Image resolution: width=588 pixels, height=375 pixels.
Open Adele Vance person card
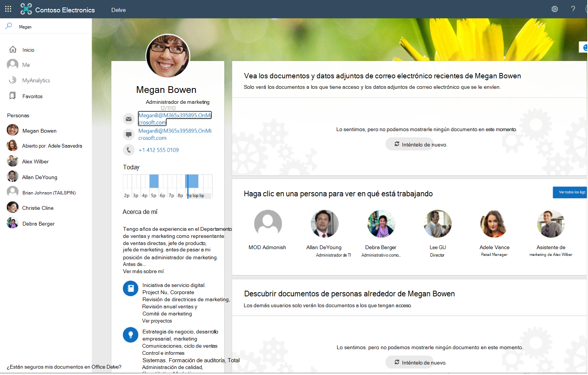(x=494, y=234)
